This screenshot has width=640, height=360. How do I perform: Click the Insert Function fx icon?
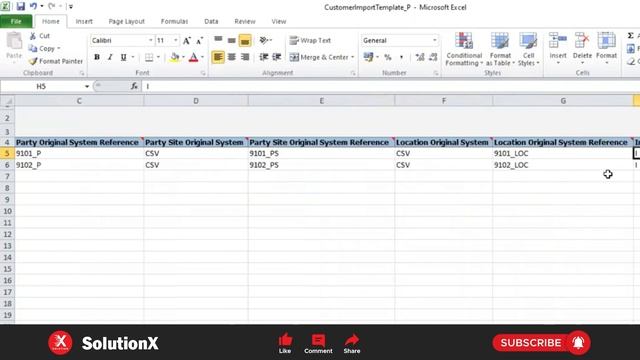point(134,86)
